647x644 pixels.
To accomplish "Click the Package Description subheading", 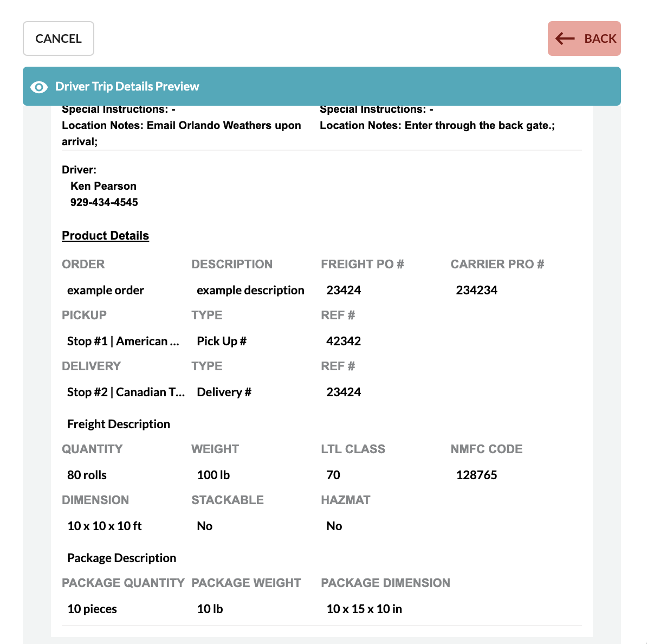I will point(122,558).
